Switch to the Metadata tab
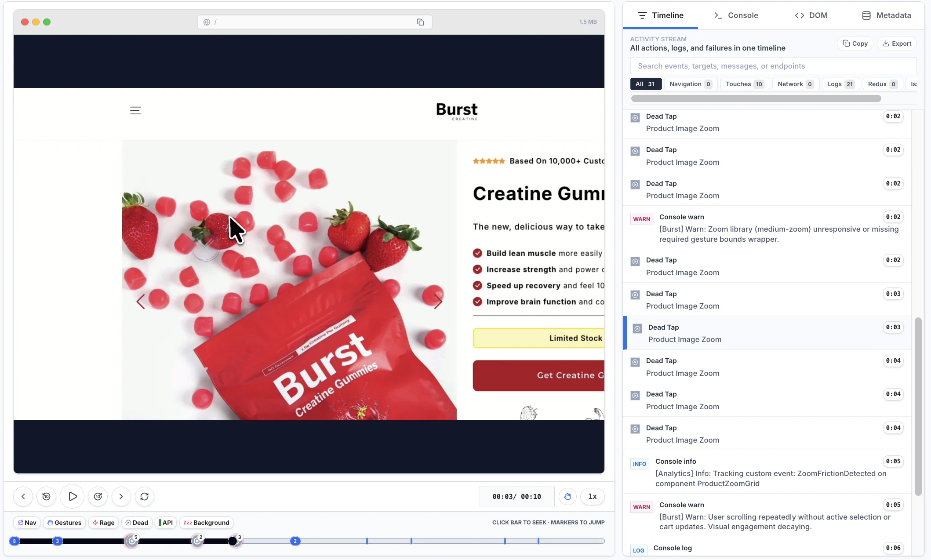The height and width of the screenshot is (560, 931). (x=886, y=15)
